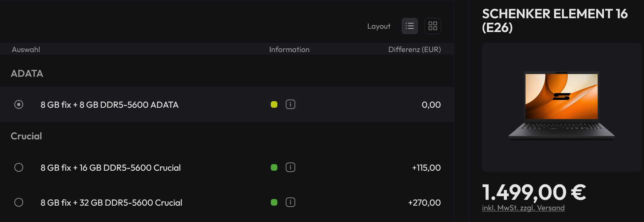
Task: Click the ADATA group heading
Action: [27, 74]
